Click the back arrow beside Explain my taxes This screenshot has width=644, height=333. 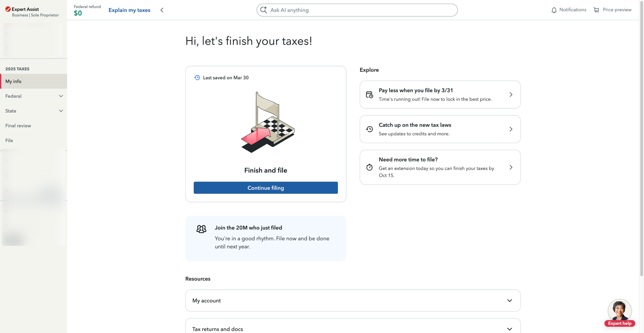162,10
